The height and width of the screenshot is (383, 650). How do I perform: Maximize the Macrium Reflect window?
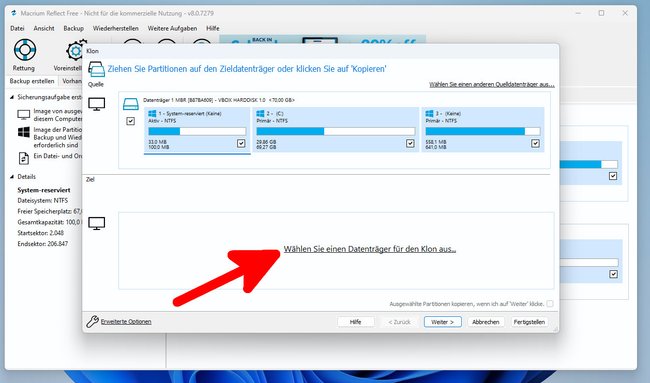coord(601,13)
